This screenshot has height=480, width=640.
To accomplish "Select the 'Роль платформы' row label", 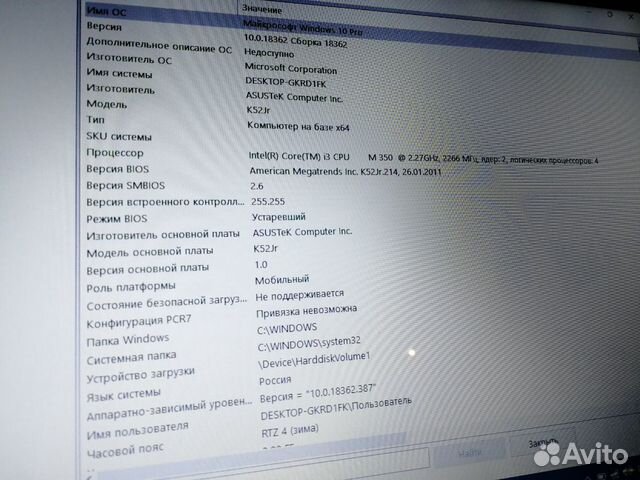I will 131,287.
